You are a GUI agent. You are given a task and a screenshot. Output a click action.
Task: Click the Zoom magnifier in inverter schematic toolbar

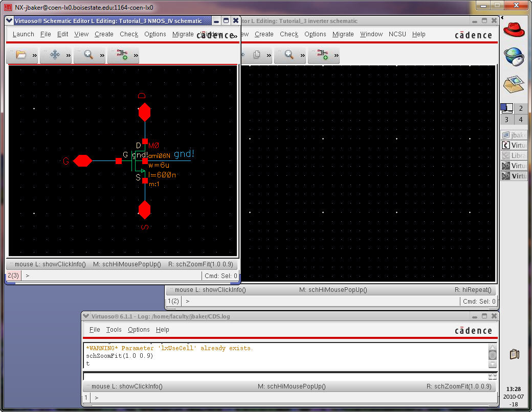click(x=289, y=55)
